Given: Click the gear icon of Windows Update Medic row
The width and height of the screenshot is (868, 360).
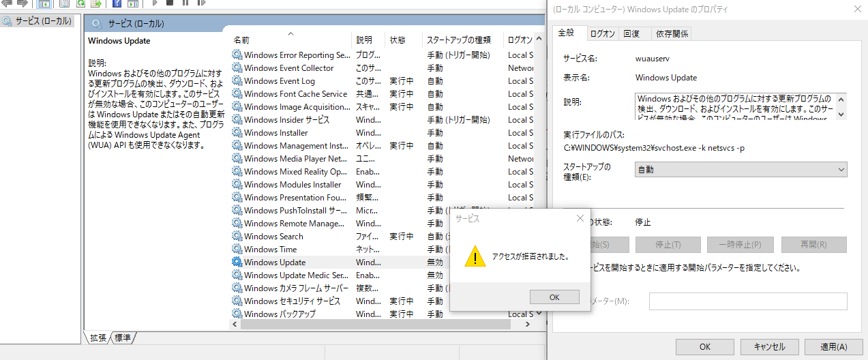Looking at the screenshot, I should (x=237, y=275).
